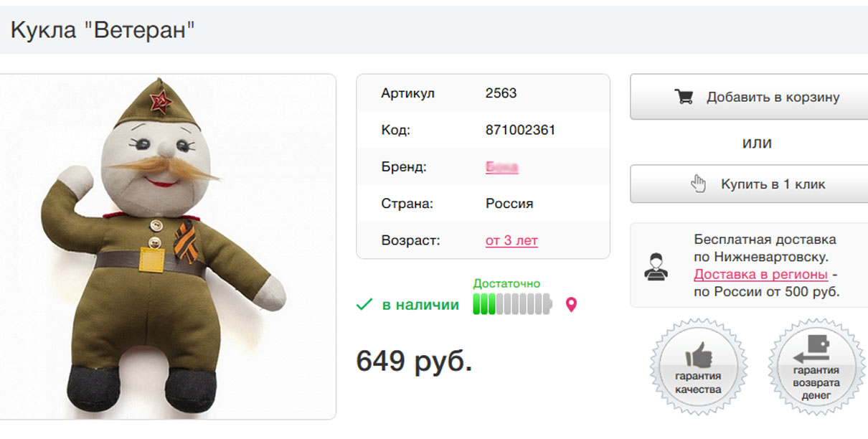The height and width of the screenshot is (439, 868).
Task: Click the 649 руб. price
Action: [x=415, y=360]
